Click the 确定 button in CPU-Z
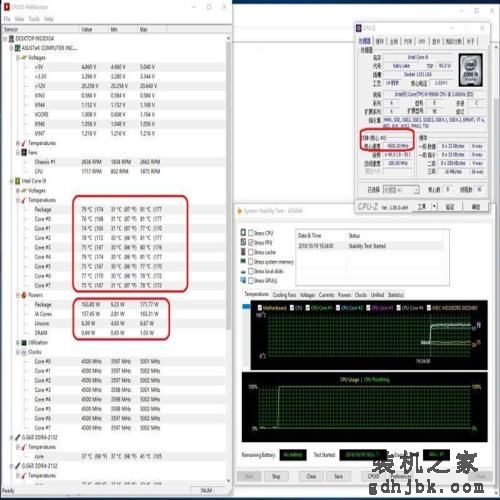This screenshot has width=500, height=500. pyautogui.click(x=476, y=207)
